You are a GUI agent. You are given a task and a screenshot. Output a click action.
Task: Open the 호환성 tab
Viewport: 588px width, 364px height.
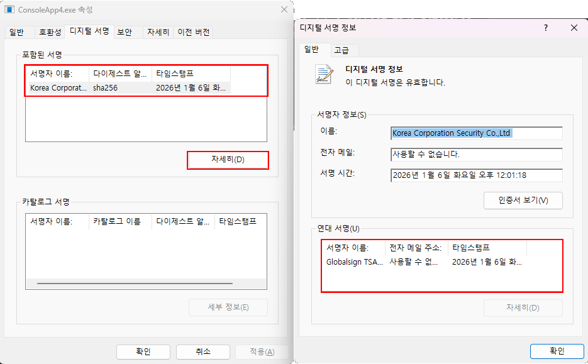49,31
